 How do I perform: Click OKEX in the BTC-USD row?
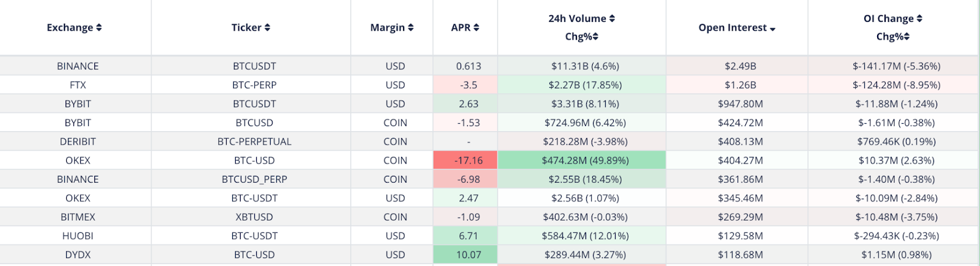[78, 161]
